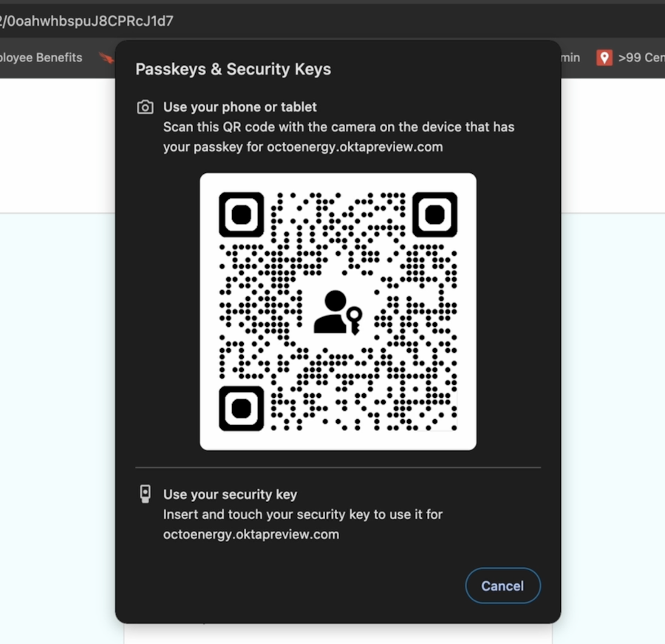The image size is (665, 644).
Task: Click the Cancel button
Action: pyautogui.click(x=502, y=586)
